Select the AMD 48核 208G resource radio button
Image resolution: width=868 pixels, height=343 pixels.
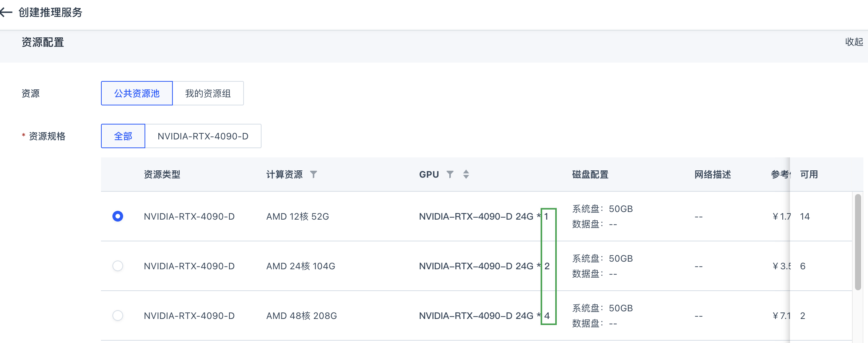tap(118, 315)
